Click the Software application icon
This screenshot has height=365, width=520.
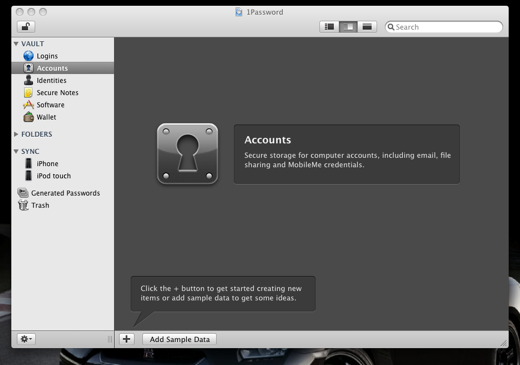click(x=28, y=105)
